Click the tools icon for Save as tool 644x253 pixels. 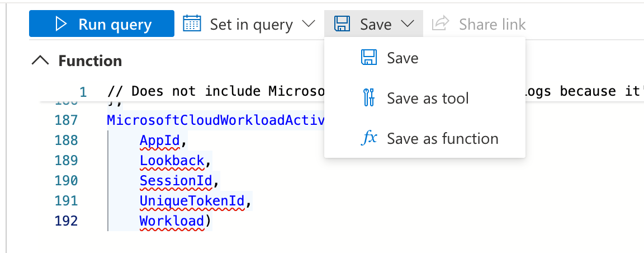pyautogui.click(x=368, y=99)
